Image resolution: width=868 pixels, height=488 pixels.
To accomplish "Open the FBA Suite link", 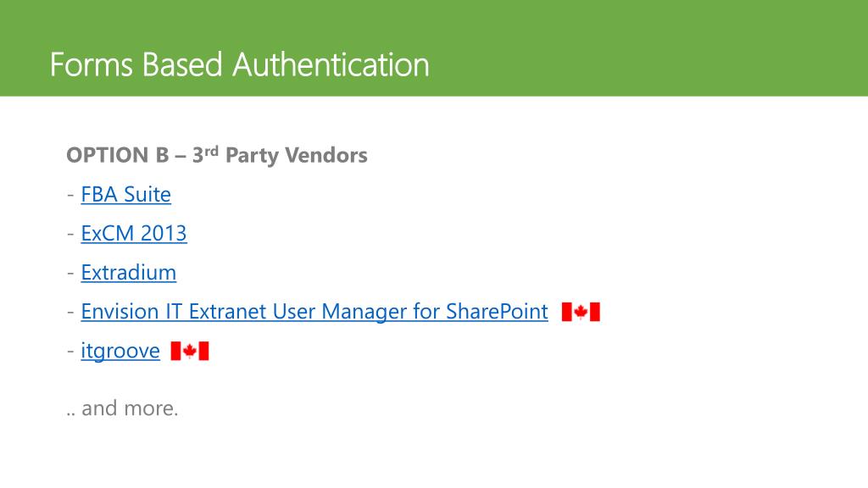I will pos(125,195).
